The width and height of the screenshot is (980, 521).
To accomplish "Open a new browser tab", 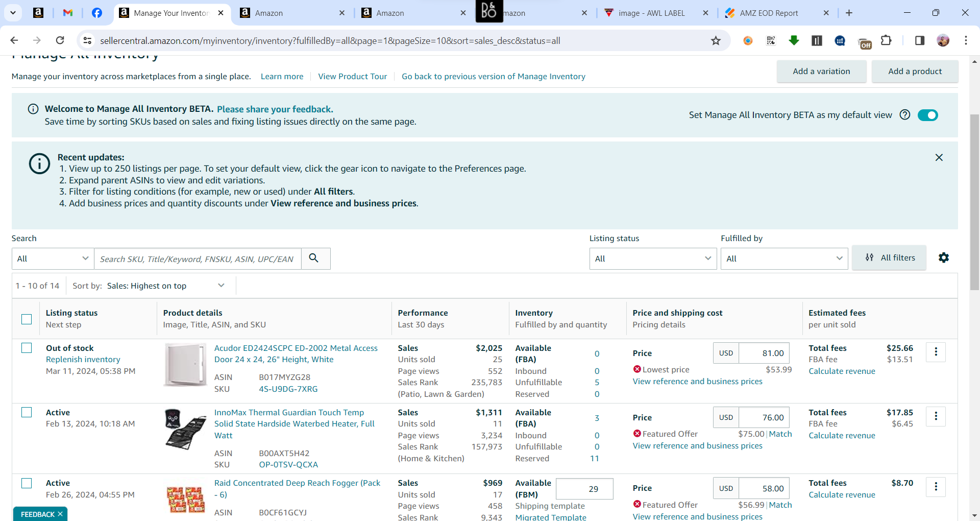I will [849, 13].
